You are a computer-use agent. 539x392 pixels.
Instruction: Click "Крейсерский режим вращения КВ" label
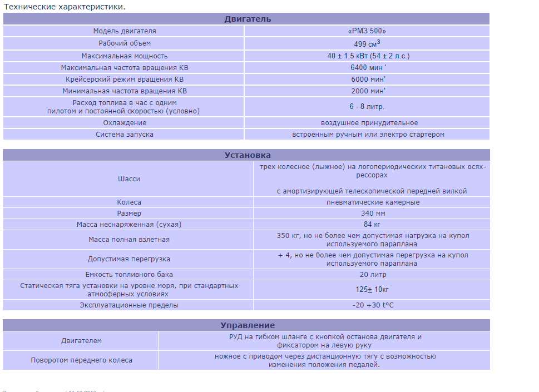click(125, 80)
